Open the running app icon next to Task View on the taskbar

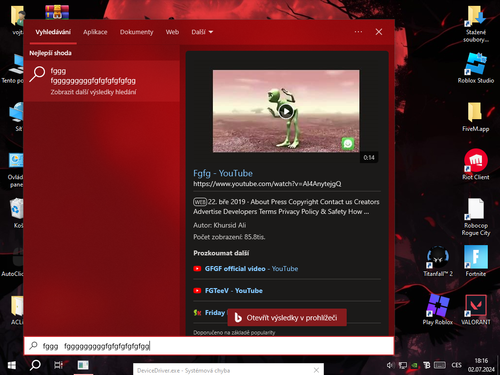pos(83,365)
